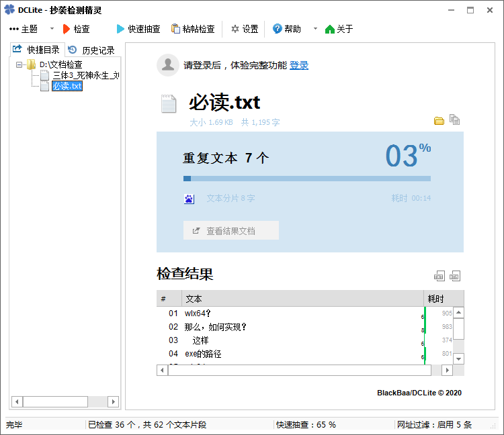
Task: Click the 983 time value in row 02
Action: [447, 326]
